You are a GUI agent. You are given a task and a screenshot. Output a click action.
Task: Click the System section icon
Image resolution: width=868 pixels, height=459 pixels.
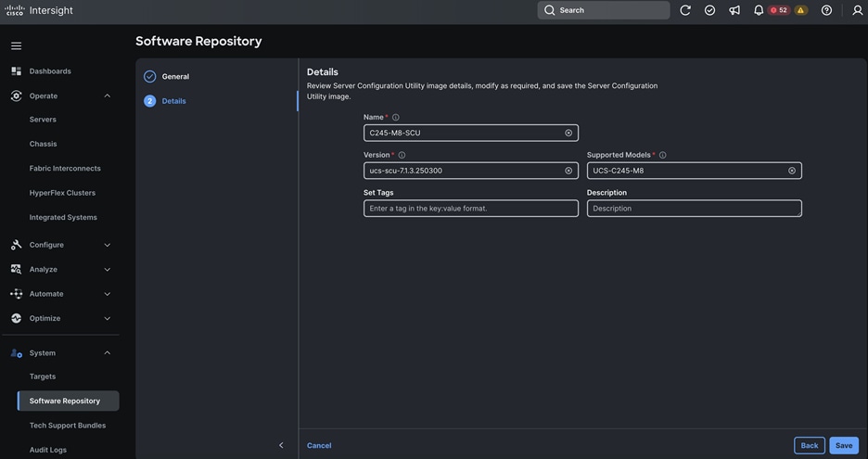click(16, 352)
